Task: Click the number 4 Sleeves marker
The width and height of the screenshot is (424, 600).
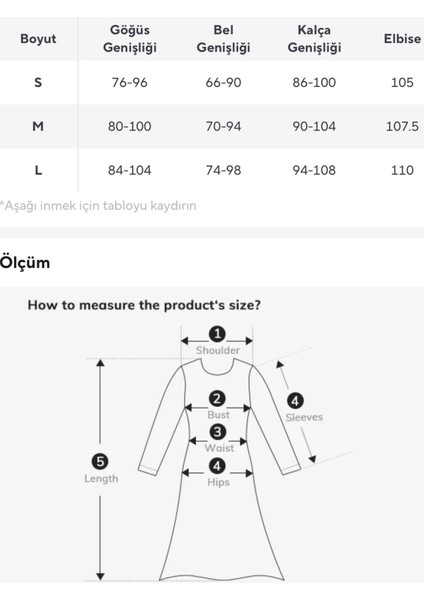Action: click(295, 401)
